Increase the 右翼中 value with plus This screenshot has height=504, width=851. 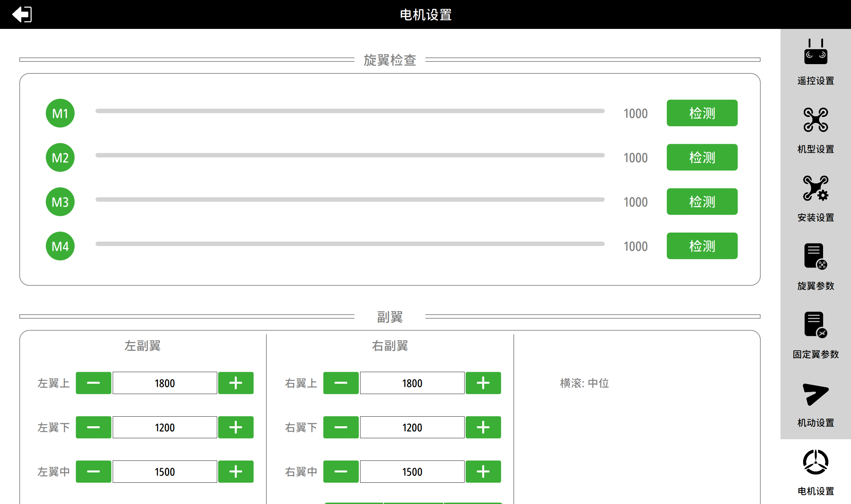(x=483, y=471)
